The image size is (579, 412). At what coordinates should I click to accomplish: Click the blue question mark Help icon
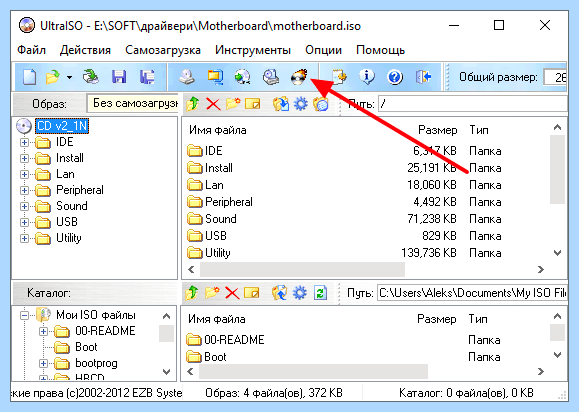pyautogui.click(x=395, y=77)
